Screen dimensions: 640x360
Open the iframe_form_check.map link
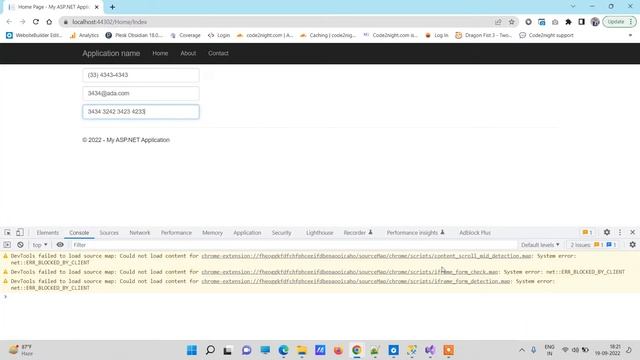[x=350, y=272]
